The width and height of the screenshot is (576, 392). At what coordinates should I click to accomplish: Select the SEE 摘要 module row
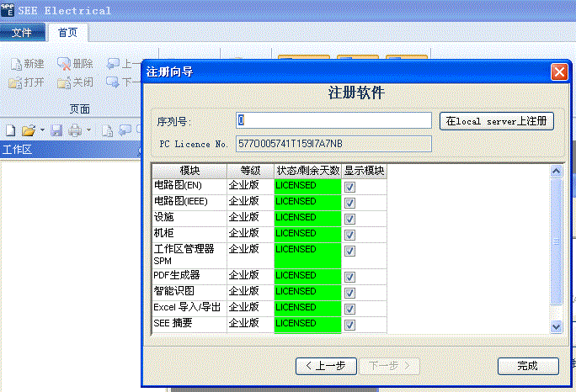269,324
